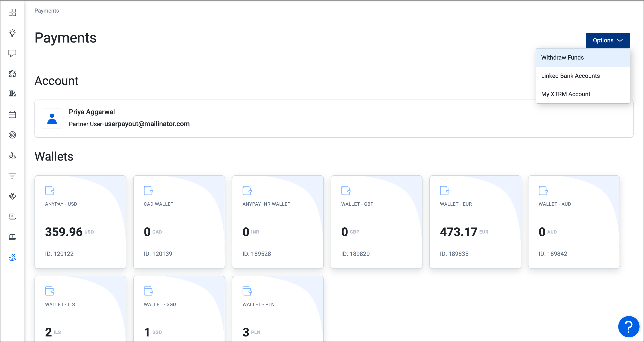The width and height of the screenshot is (644, 342).
Task: Click the ID: 189528 text
Action: (x=257, y=254)
